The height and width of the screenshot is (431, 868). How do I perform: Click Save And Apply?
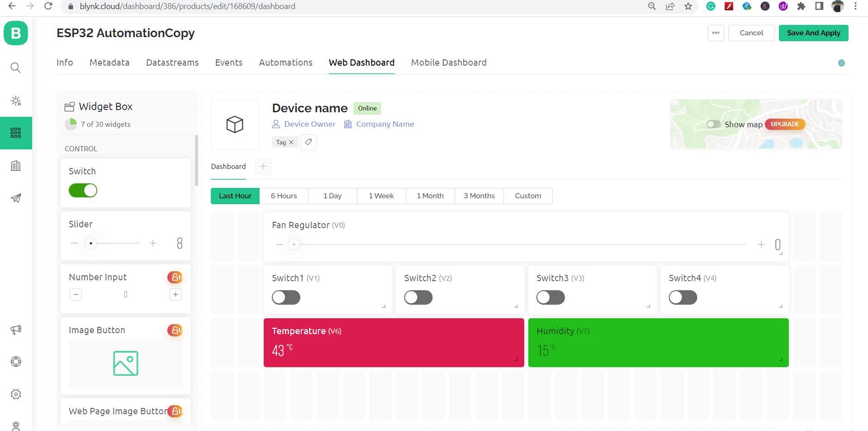[x=813, y=33]
